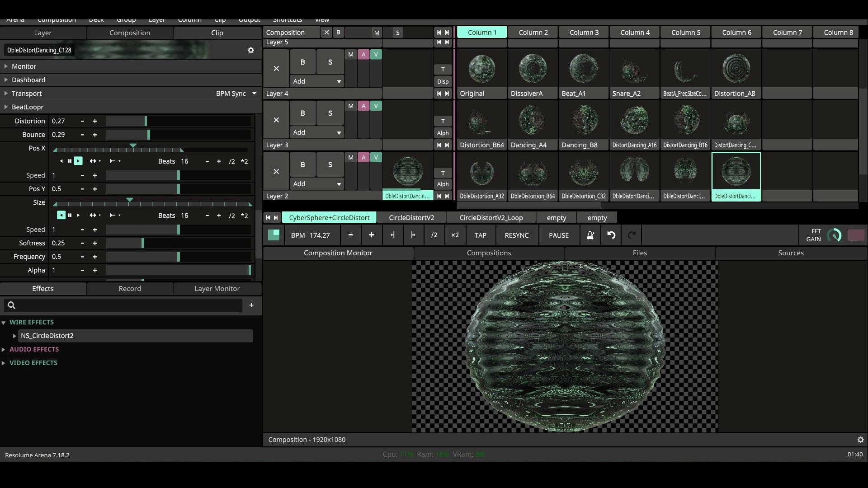Click the TAP tempo button
The height and width of the screenshot is (488, 868).
[x=480, y=235]
